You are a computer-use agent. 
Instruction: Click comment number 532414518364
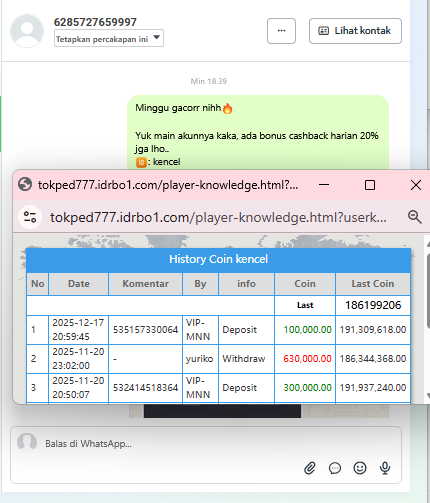(x=145, y=388)
